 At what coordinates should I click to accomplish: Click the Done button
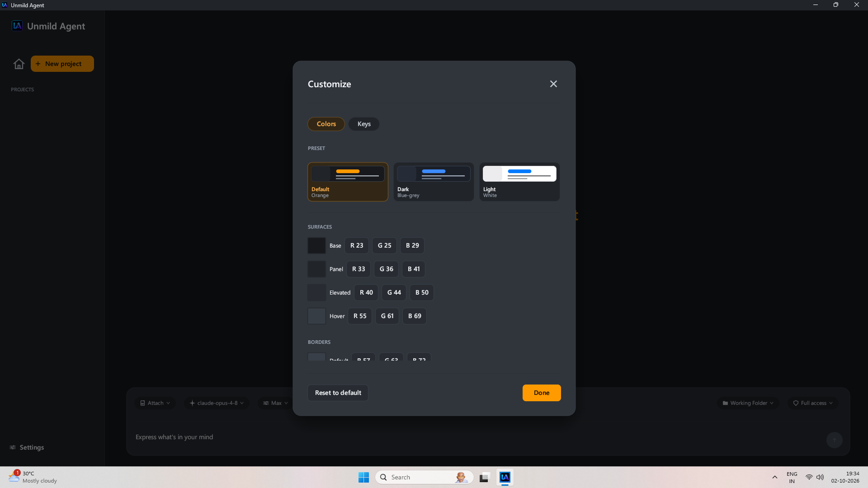(x=542, y=393)
